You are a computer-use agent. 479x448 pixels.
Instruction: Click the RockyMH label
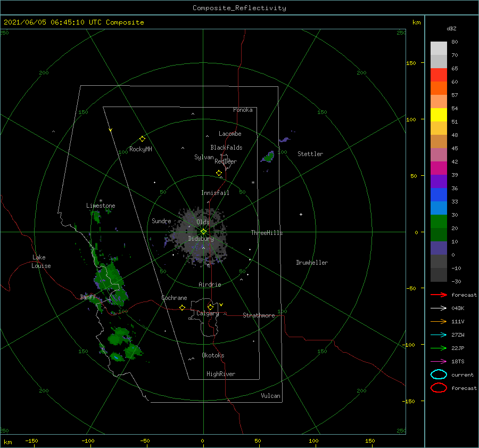pyautogui.click(x=141, y=149)
